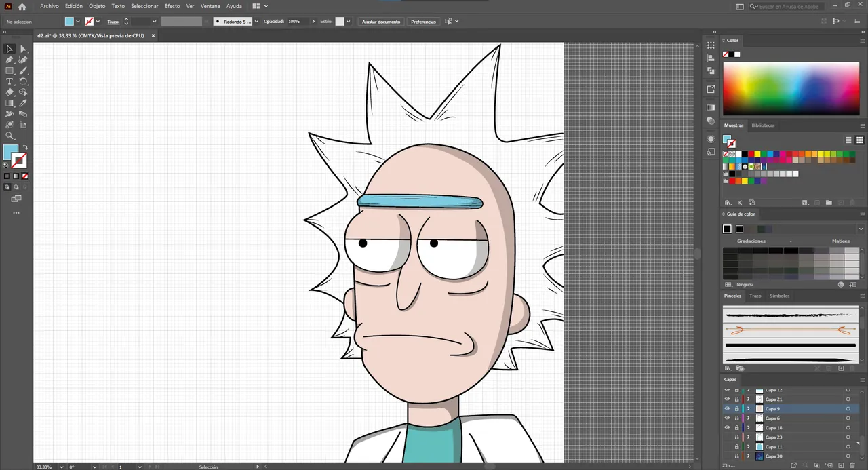The image size is (868, 470).
Task: Select the Selection tool in the toolbar
Action: pyautogui.click(x=9, y=49)
